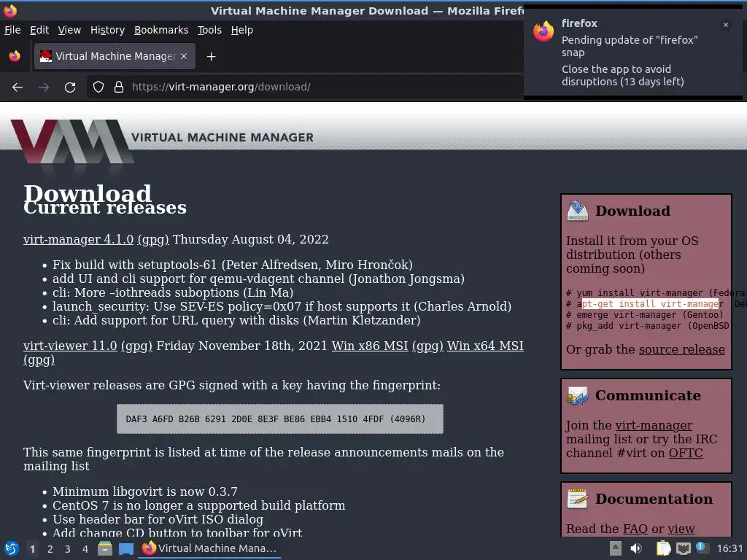The height and width of the screenshot is (560, 747).
Task: Click the Communicate sidebar box icon
Action: (x=578, y=395)
